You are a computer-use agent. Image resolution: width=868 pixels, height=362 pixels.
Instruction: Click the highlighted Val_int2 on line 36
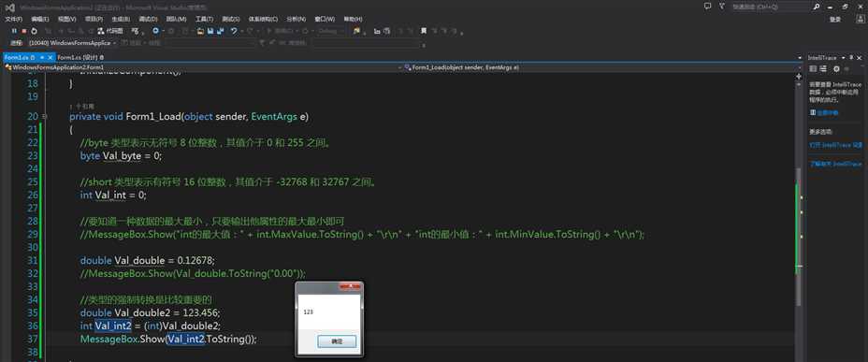(x=113, y=326)
